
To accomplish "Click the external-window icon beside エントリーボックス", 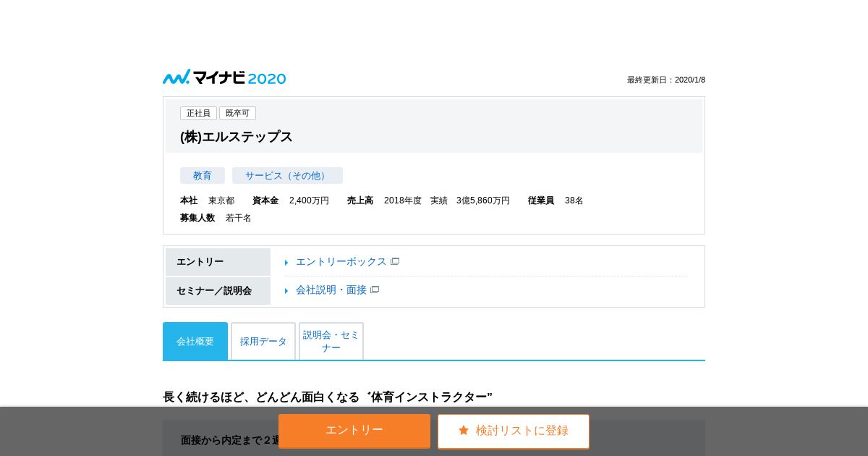I will [x=395, y=261].
